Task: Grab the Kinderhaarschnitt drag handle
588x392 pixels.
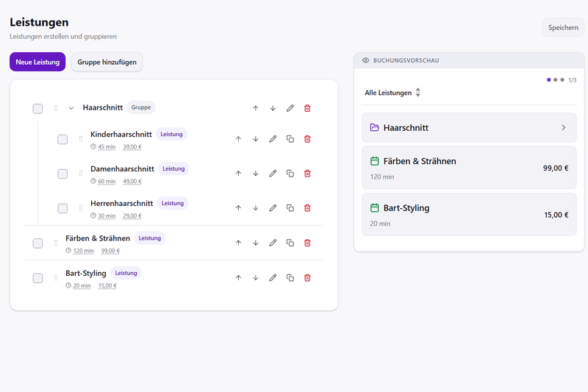Action: pyautogui.click(x=81, y=139)
